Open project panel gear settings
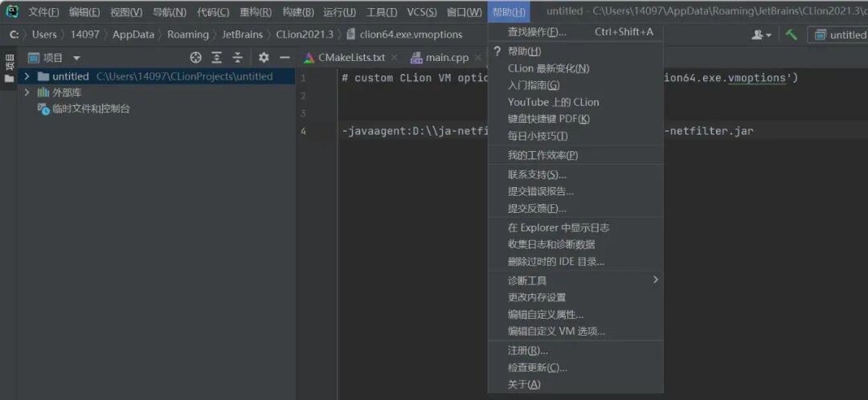Image resolution: width=868 pixels, height=400 pixels. [264, 58]
